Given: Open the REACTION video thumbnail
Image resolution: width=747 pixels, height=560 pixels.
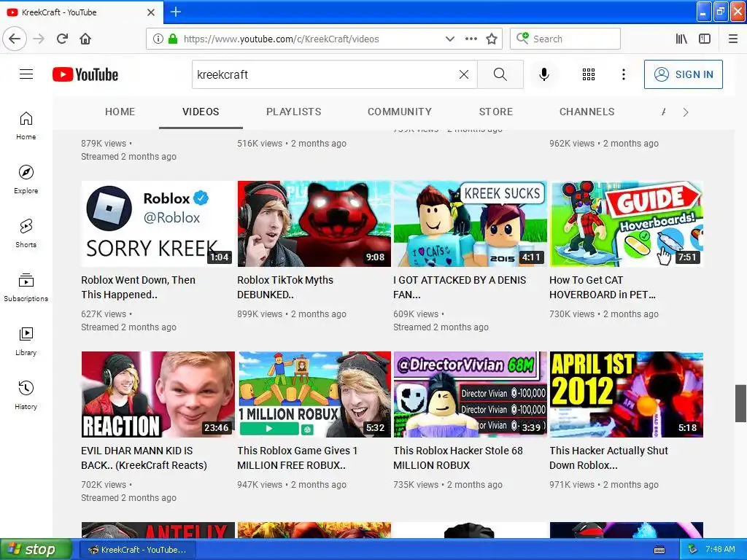Looking at the screenshot, I should (158, 394).
